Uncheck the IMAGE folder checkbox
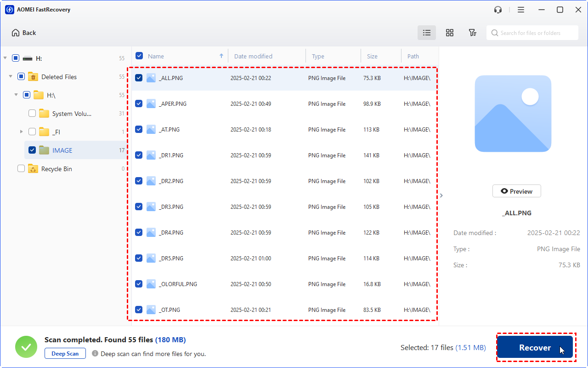This screenshot has height=368, width=588. tap(32, 150)
